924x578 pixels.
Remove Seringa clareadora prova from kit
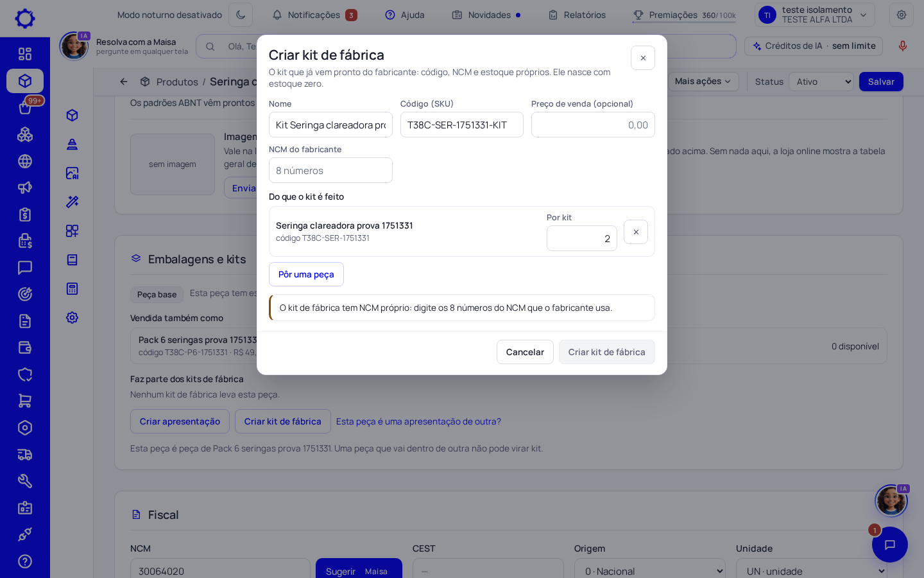click(x=636, y=232)
